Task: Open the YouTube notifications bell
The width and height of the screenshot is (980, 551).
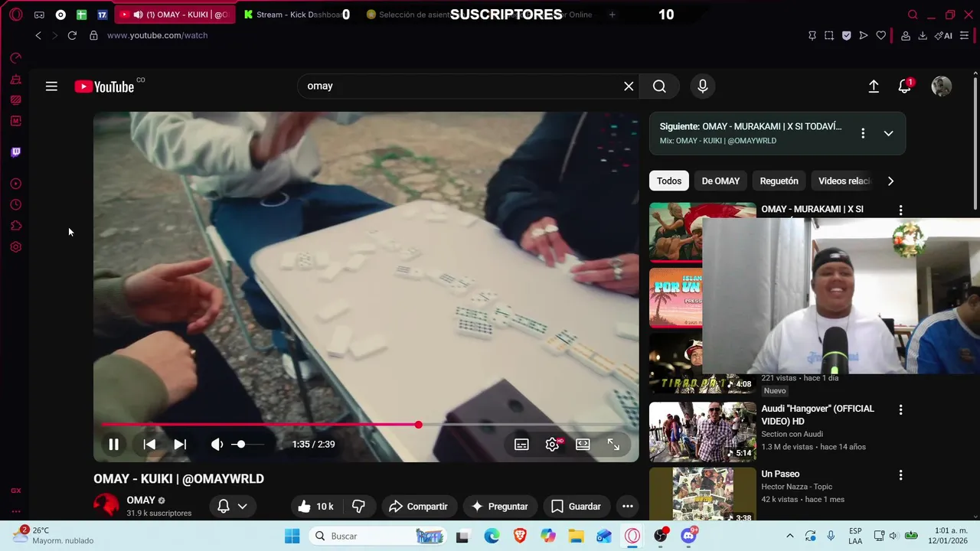Action: pos(905,86)
